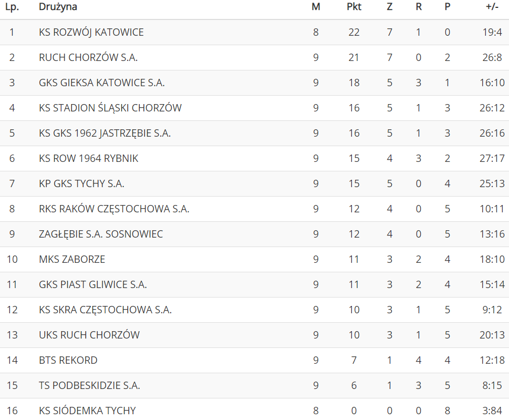Open RKS RAKÓW CZĘSTOCHOWA S.A. team
Image resolution: width=509 pixels, height=420 pixels.
[x=114, y=209]
